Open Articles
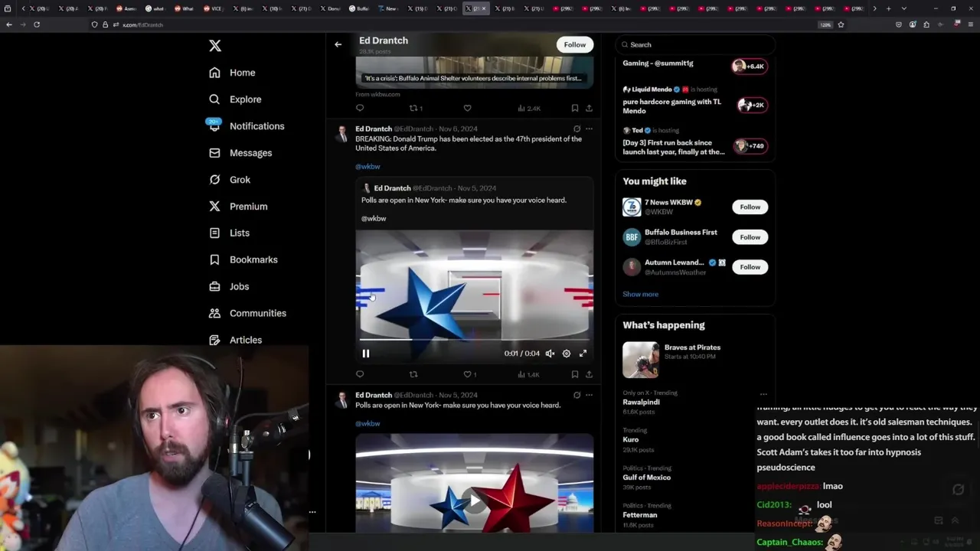 [x=235, y=340]
